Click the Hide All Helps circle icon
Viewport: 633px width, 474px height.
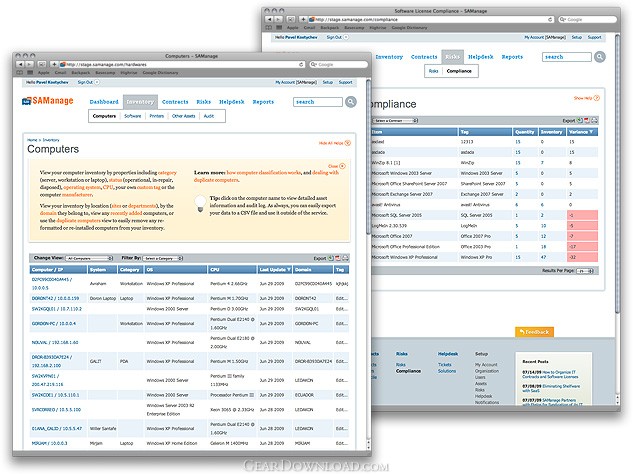[348, 143]
